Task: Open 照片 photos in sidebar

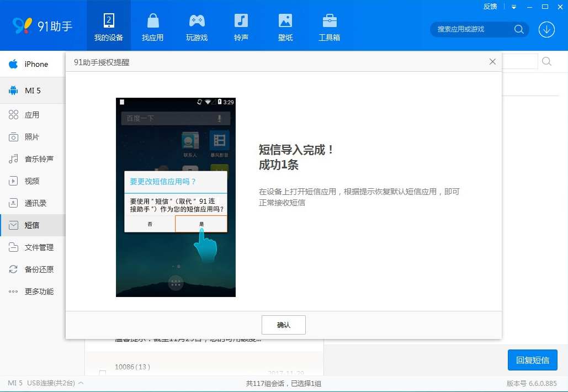Action: tap(33, 137)
